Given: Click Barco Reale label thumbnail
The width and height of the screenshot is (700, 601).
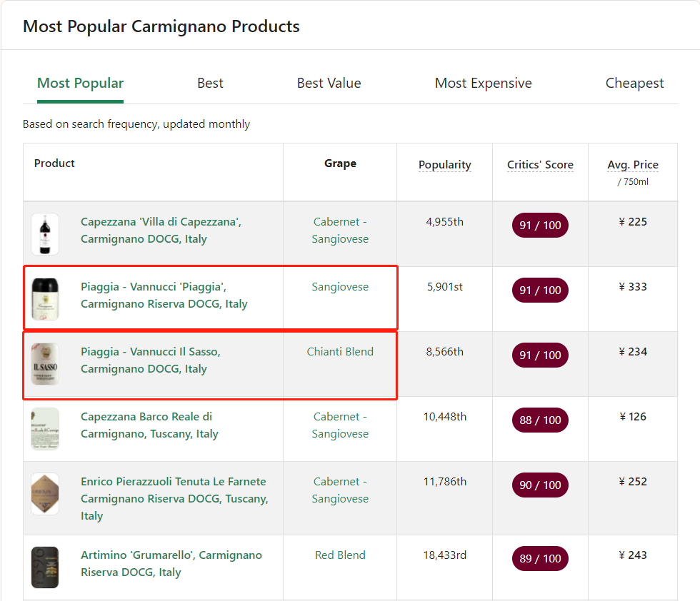Looking at the screenshot, I should (45, 429).
